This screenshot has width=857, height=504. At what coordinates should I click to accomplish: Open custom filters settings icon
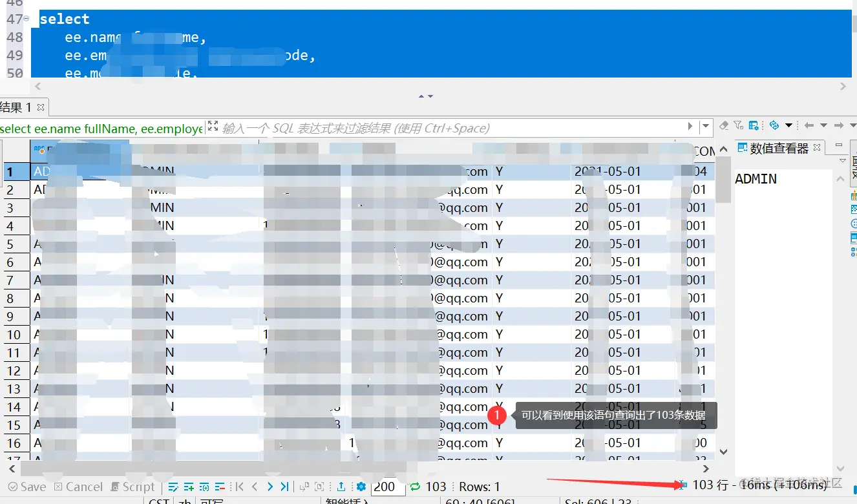(x=739, y=125)
